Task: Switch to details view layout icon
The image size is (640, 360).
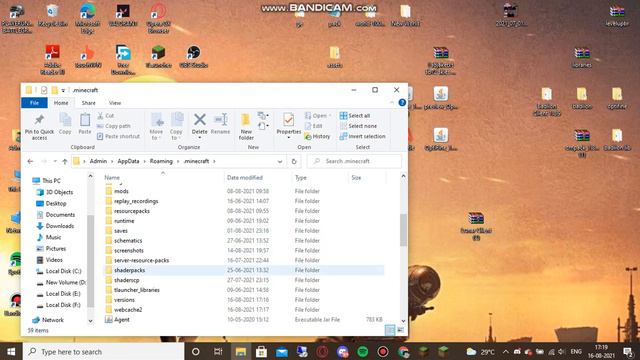Action: tap(390, 330)
